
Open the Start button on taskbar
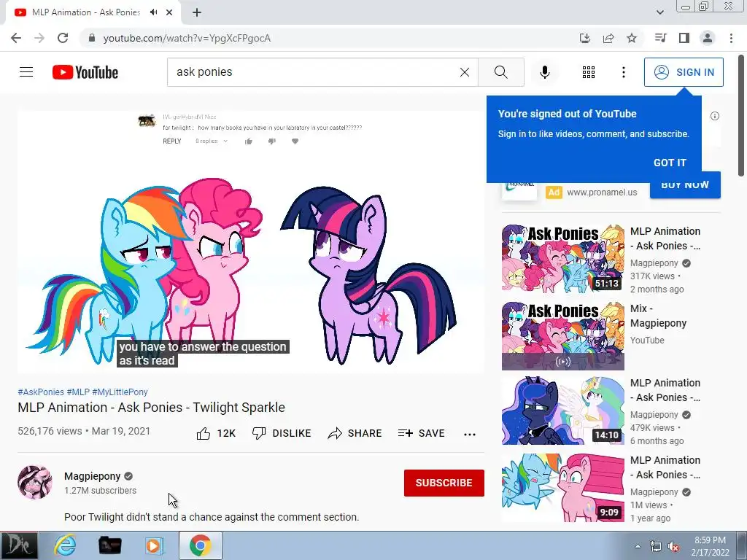pyautogui.click(x=18, y=545)
